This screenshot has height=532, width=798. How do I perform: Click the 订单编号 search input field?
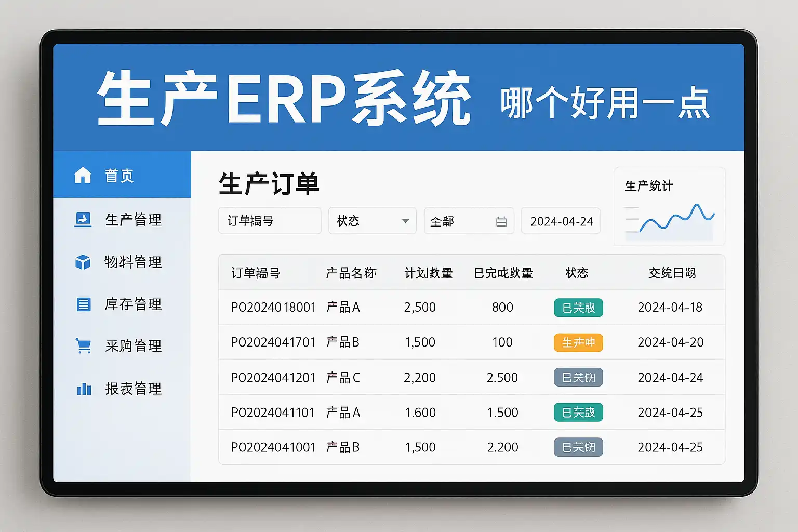tap(270, 221)
